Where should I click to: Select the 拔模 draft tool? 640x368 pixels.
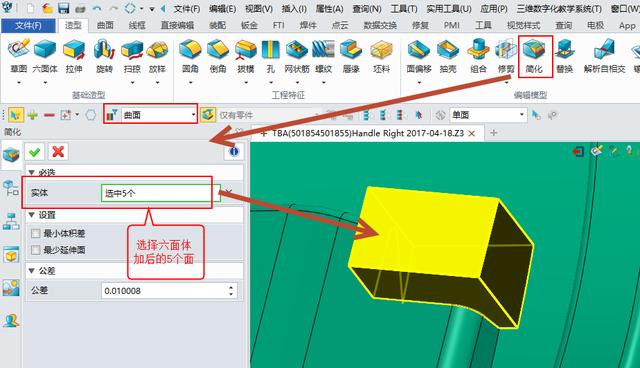coord(246,56)
